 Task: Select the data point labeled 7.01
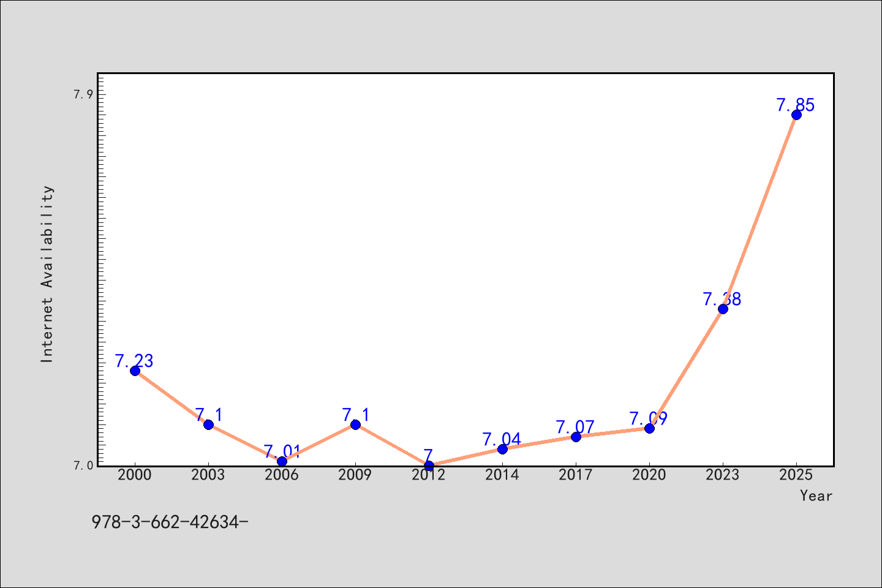(x=282, y=461)
